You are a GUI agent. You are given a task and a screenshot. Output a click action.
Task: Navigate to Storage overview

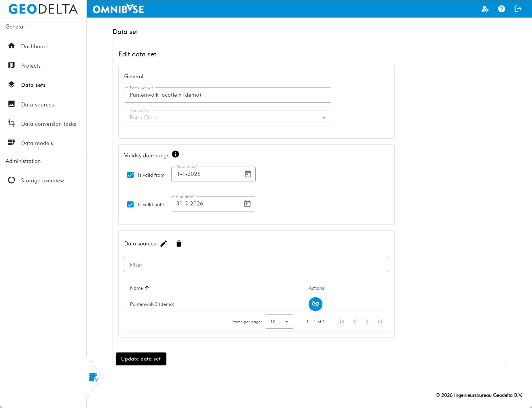point(42,180)
